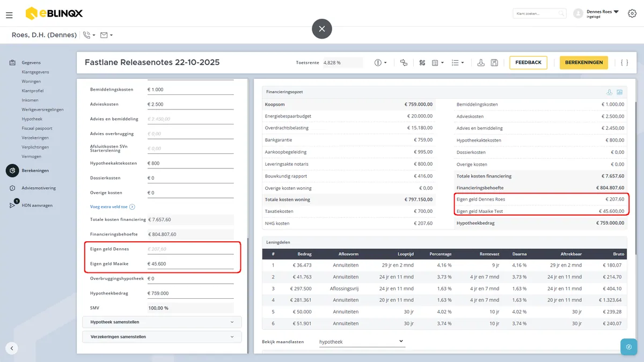Image resolution: width=644 pixels, height=362 pixels.
Task: Save using the floppy disk icon
Action: [x=494, y=63]
